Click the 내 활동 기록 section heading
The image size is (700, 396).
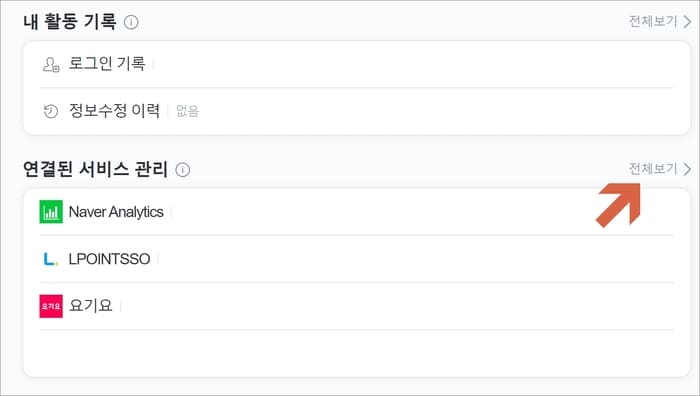click(x=70, y=21)
